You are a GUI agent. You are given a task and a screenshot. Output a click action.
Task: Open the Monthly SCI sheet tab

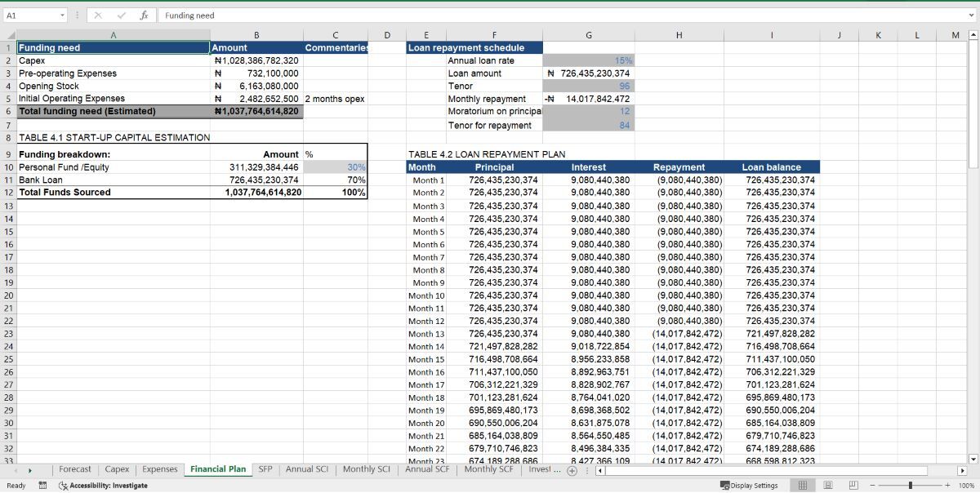click(367, 469)
